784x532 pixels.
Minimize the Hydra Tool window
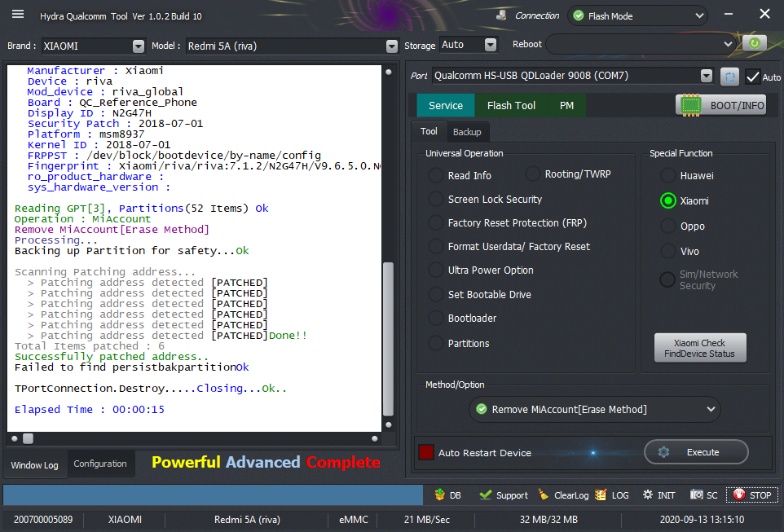(x=729, y=14)
